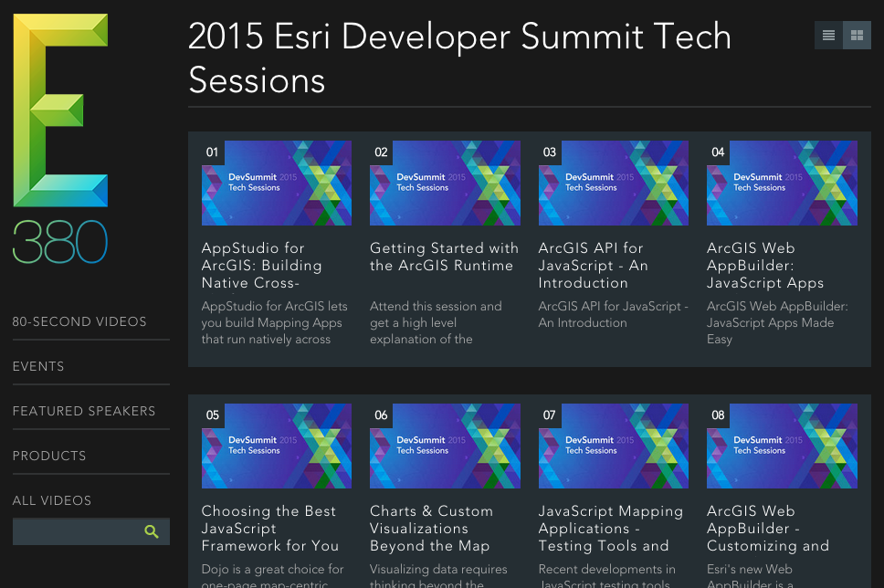Click 'Dojo is a great choice' description
The image size is (884, 588).
(272, 575)
